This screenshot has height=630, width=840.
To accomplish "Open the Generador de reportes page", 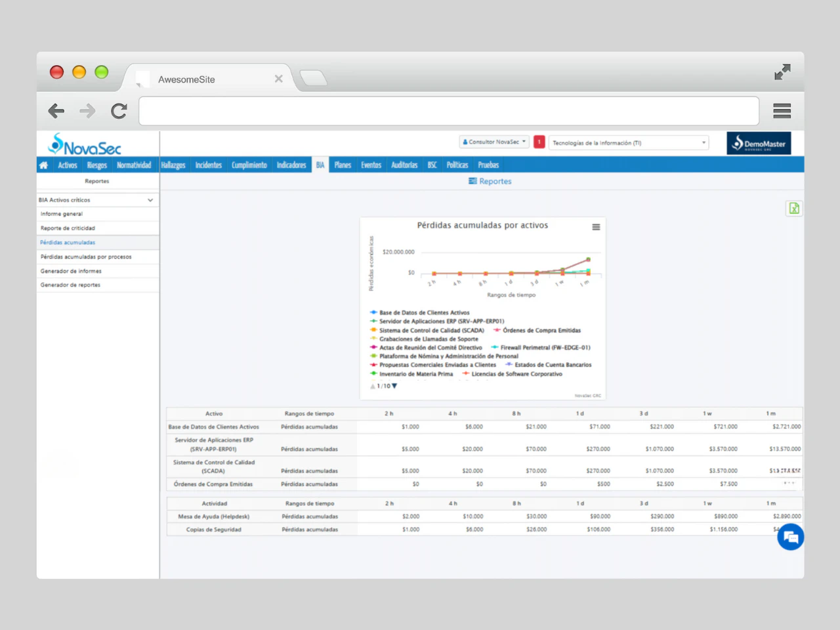I will coord(70,285).
